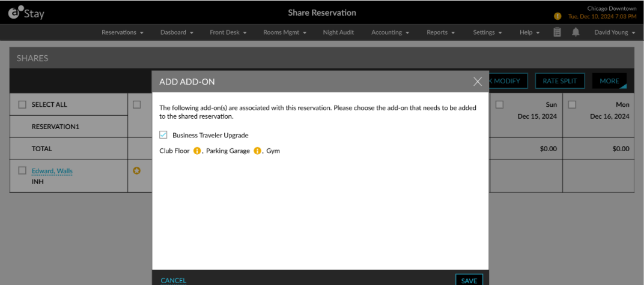Click the orange alert icon beside the date
The height and width of the screenshot is (285, 644).
coord(557,16)
